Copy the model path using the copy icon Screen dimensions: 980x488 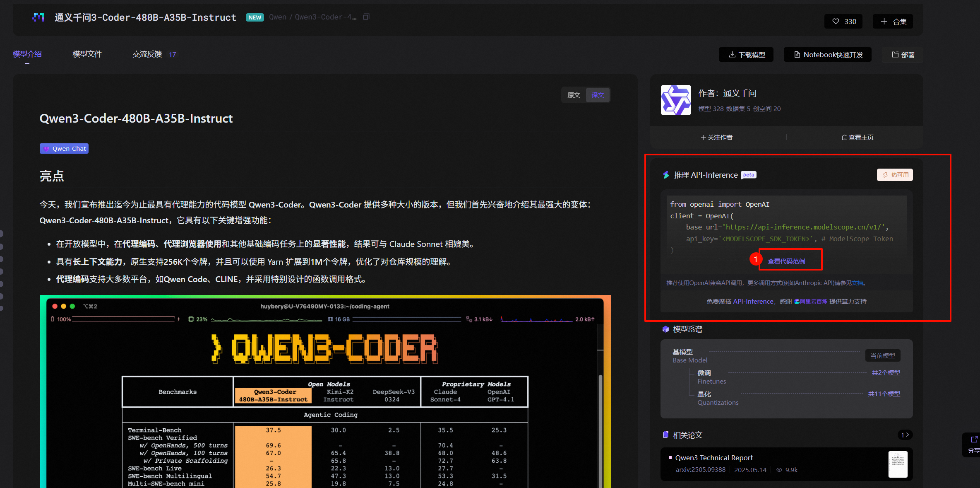[x=366, y=17]
